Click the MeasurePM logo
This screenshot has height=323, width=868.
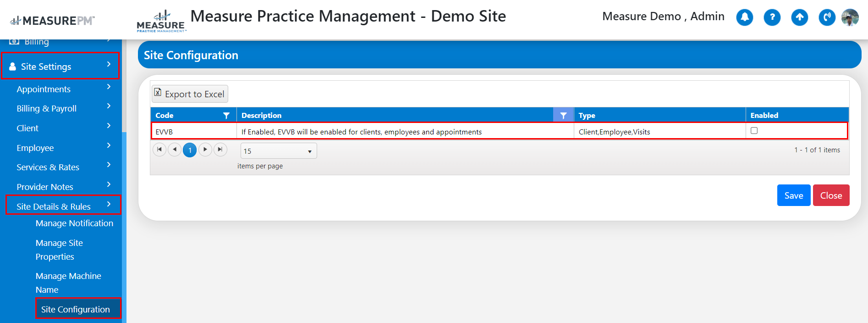52,21
